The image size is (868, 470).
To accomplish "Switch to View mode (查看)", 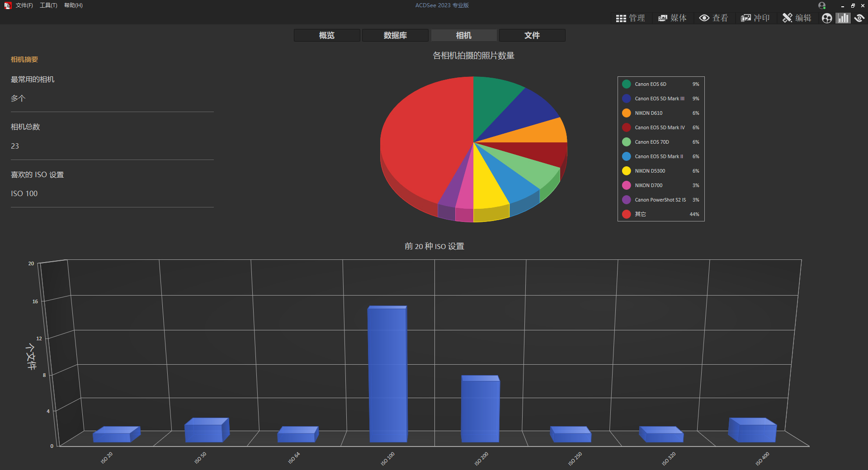I will pyautogui.click(x=714, y=18).
